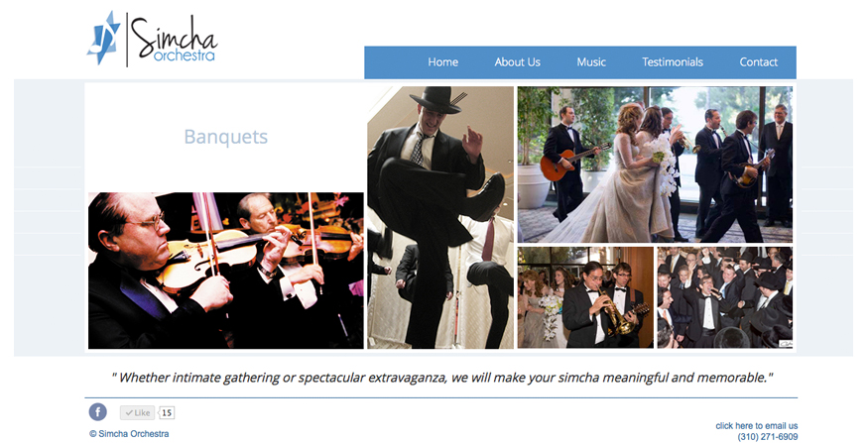The image size is (868, 443).
Task: Click the phone number (310) 271-6909
Action: (x=768, y=437)
